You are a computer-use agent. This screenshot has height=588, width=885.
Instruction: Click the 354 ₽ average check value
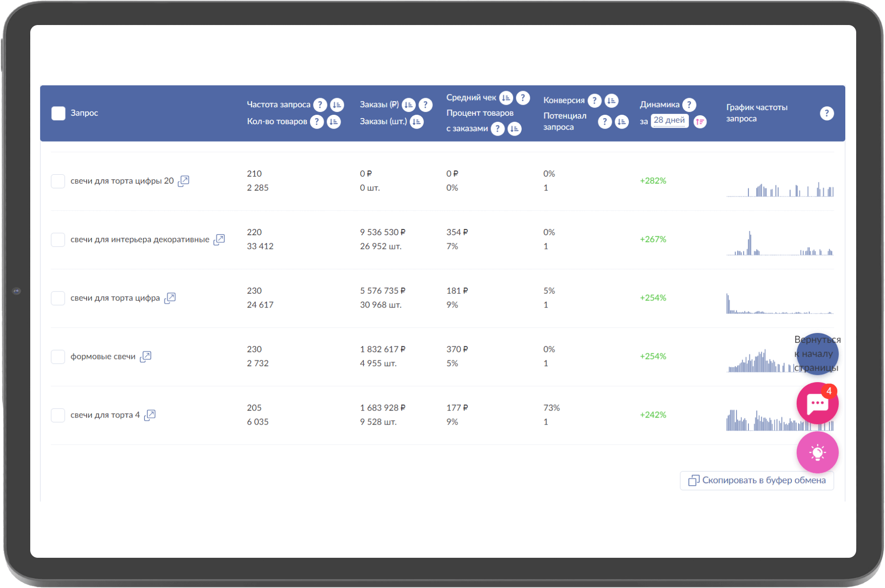tap(457, 232)
